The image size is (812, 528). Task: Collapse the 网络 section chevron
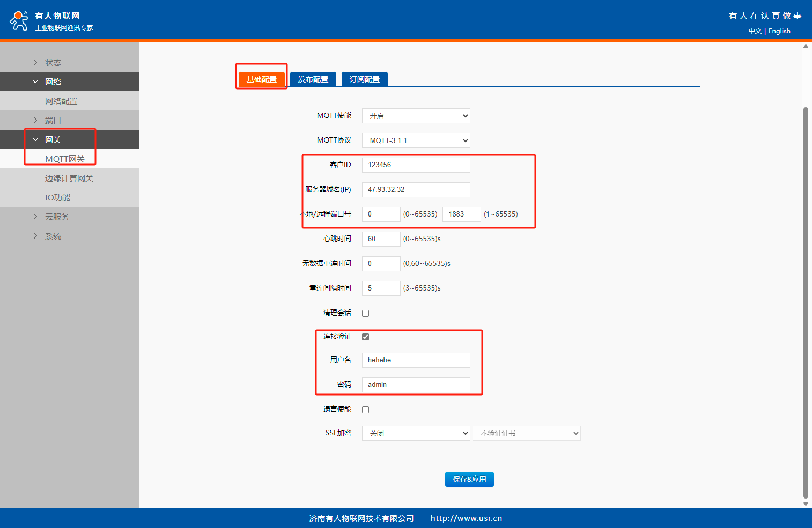(x=35, y=81)
